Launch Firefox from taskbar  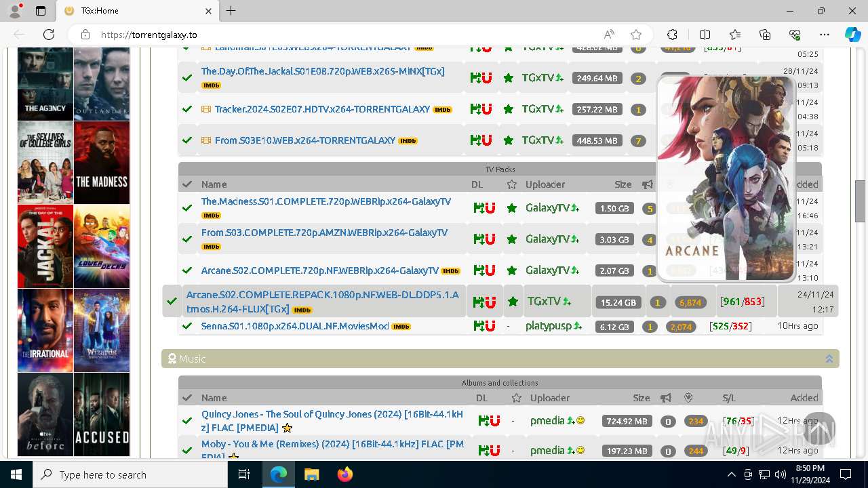(344, 474)
